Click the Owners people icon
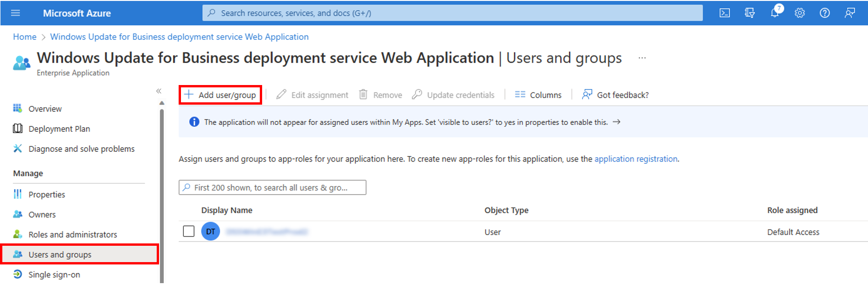Viewport: 868px width, 285px height. pyautogui.click(x=18, y=214)
